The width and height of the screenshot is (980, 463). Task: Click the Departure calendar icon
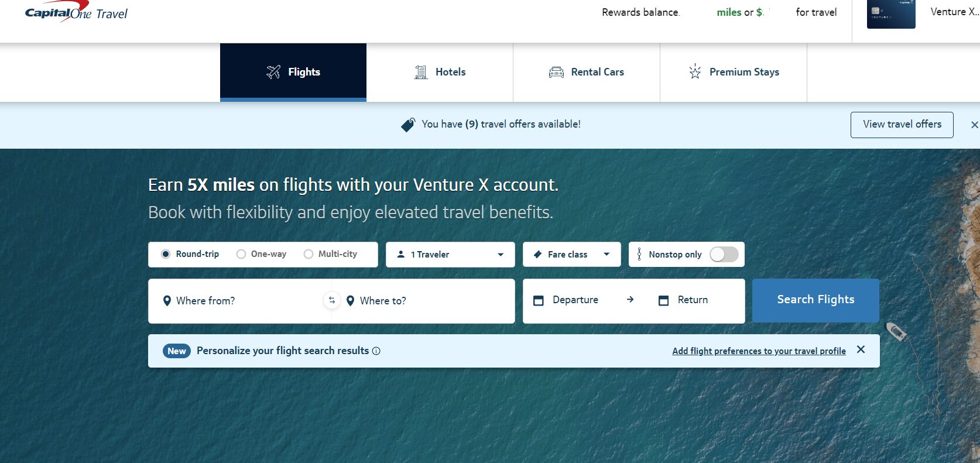click(539, 300)
